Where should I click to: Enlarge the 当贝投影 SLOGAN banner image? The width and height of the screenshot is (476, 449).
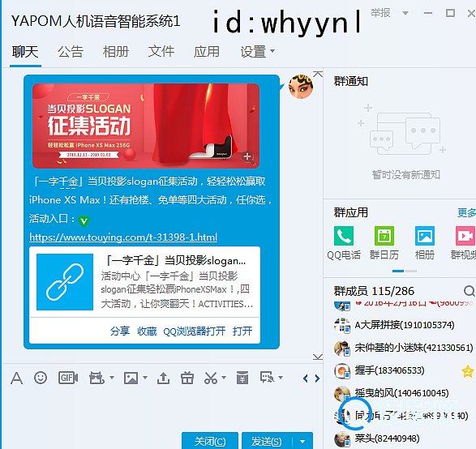[146, 126]
